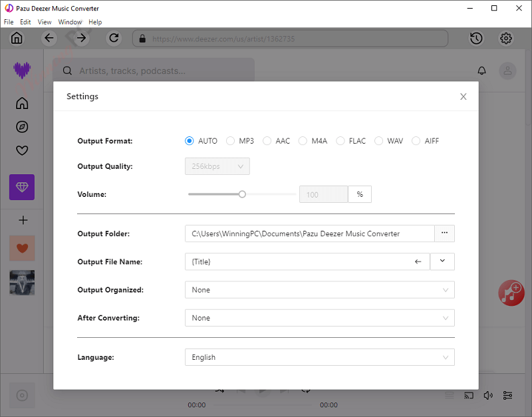The image size is (532, 417).
Task: Open the After Converting dropdown
Action: point(320,318)
